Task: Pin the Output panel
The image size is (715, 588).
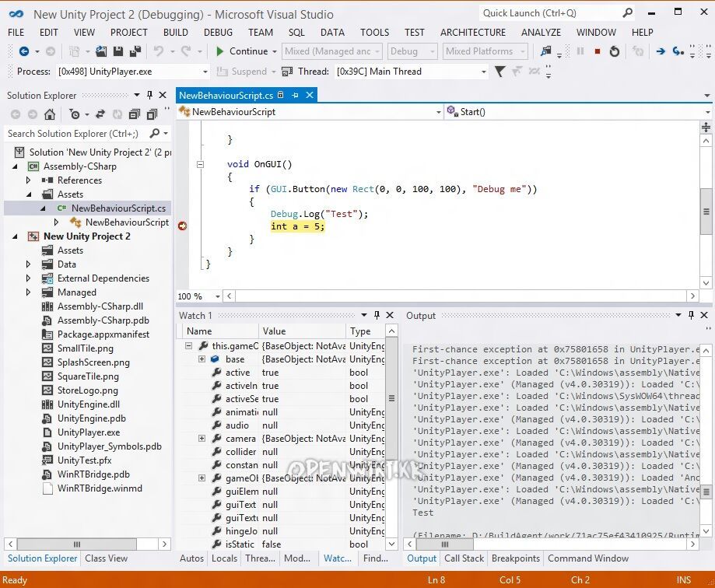Action: 692,315
